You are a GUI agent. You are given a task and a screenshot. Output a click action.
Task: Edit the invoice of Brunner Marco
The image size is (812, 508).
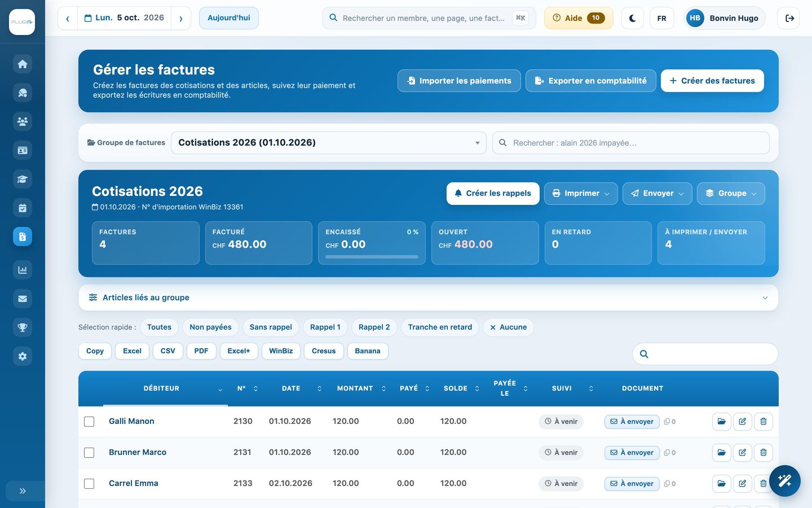click(743, 453)
